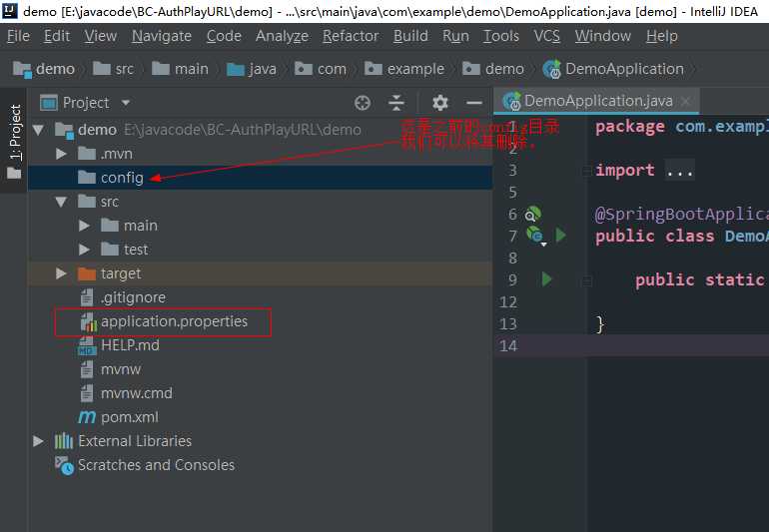The image size is (769, 532).
Task: Select the DemoApplication.java editor tab
Action: tap(596, 101)
